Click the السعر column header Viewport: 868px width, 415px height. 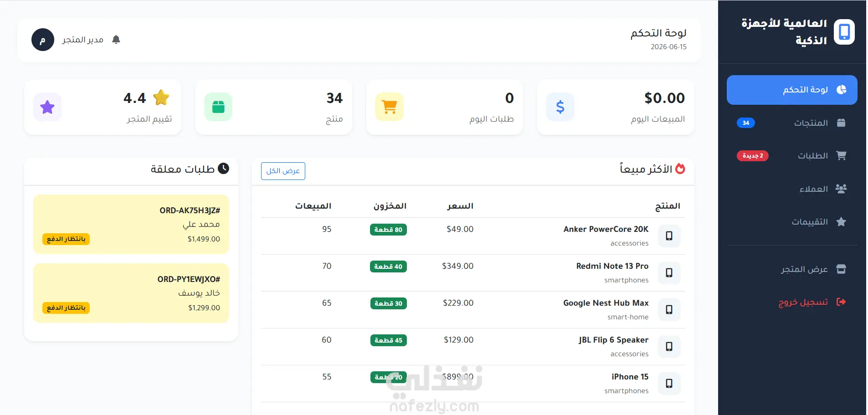(x=460, y=206)
